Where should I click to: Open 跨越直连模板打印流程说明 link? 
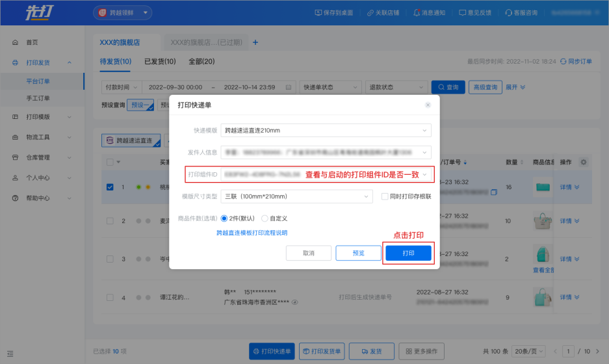[252, 233]
